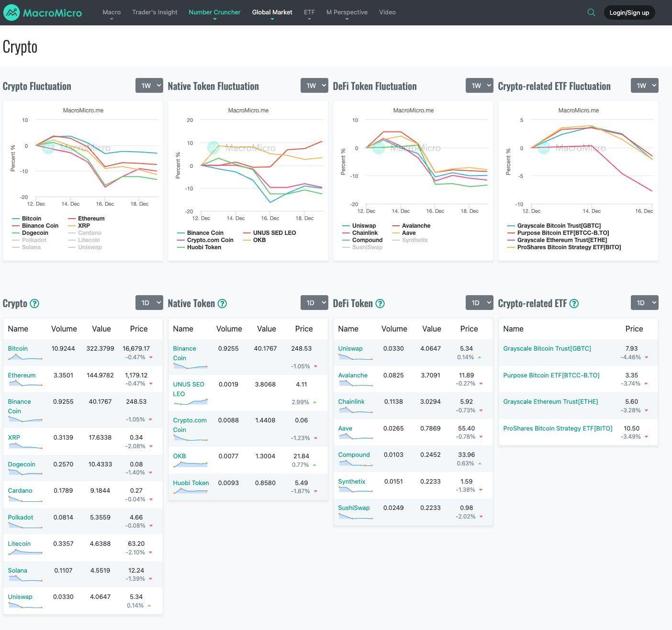Click the red down arrow beside Ethereum price

pos(151,384)
